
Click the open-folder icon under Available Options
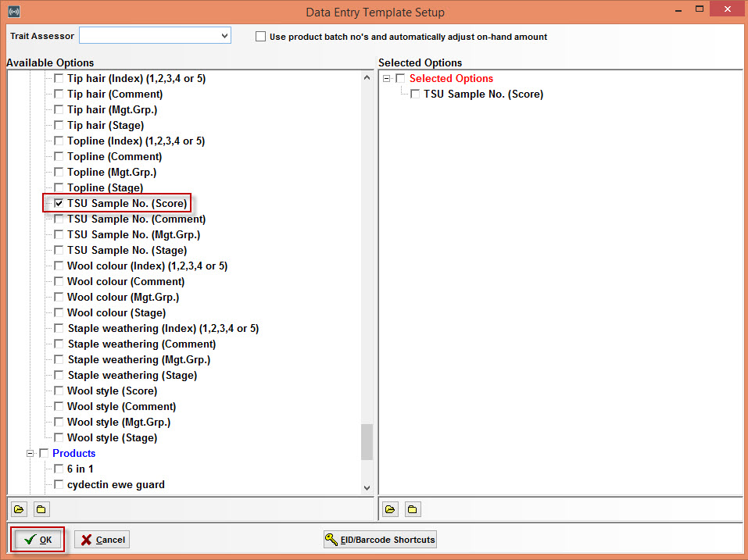click(x=19, y=509)
